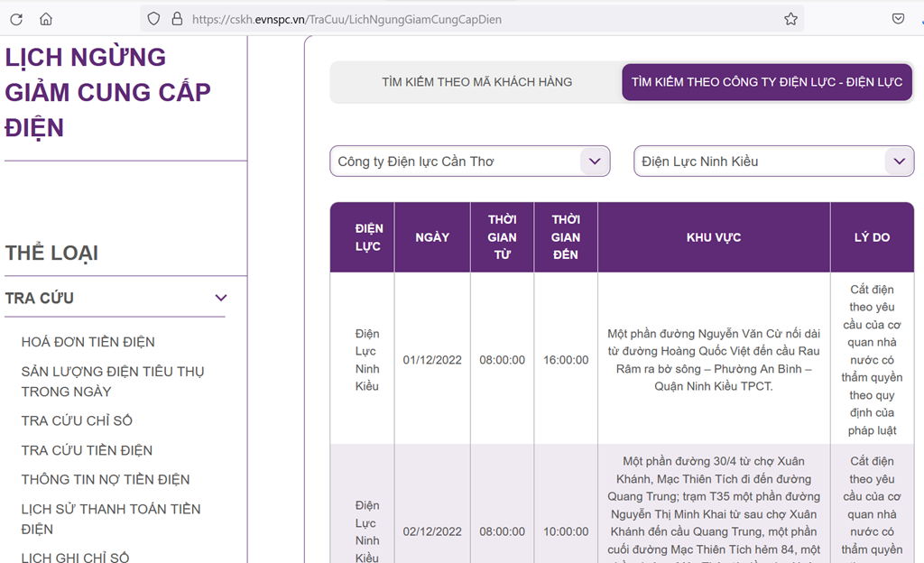Switch to Tìm kiếm theo mã khách hàng tab
The image size is (924, 563).
pyautogui.click(x=476, y=82)
